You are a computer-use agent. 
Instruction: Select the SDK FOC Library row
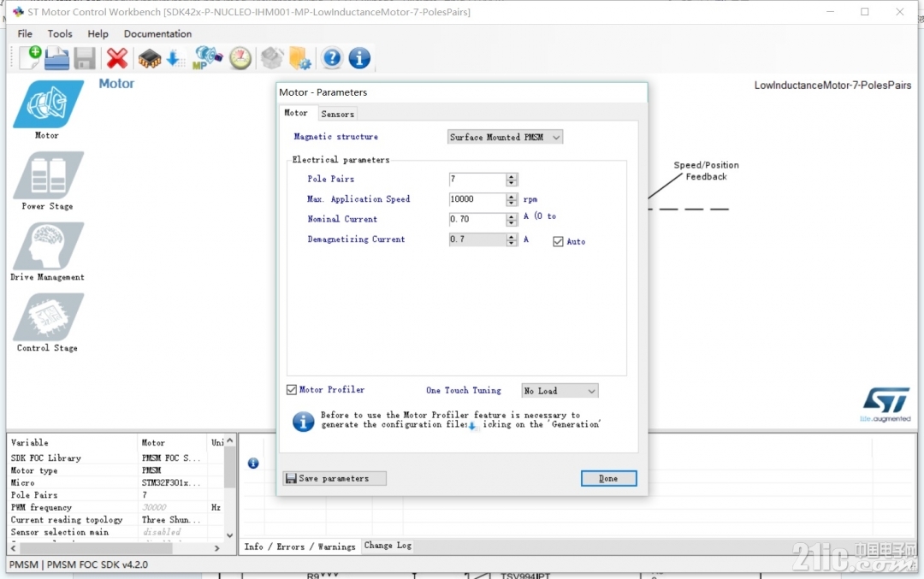[115, 458]
